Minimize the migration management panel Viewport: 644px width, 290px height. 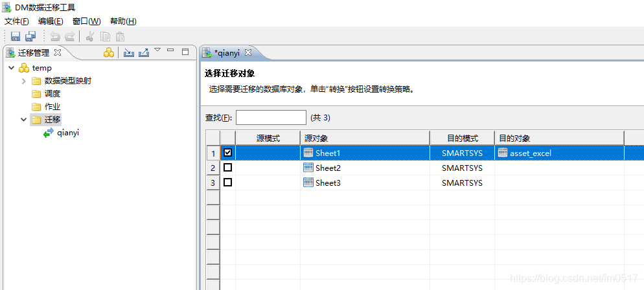point(170,50)
